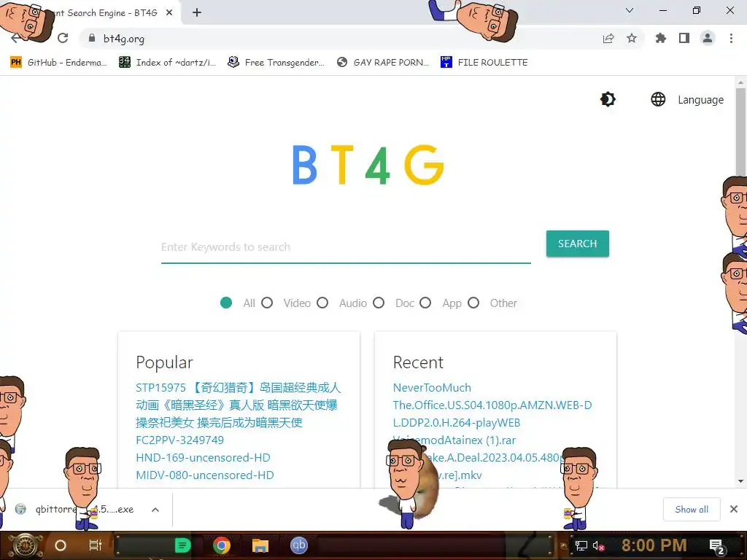Click the 8:00 PM clock
This screenshot has width=747, height=560.
[x=654, y=545]
